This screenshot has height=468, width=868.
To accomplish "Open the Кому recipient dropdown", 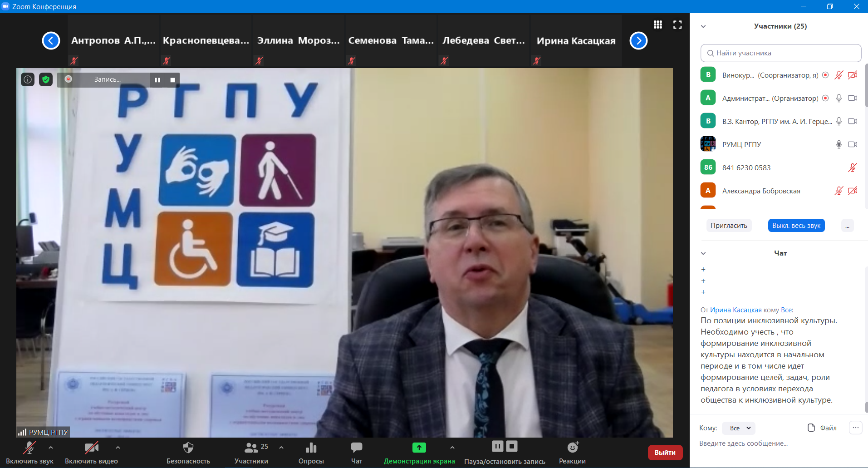I will point(740,428).
